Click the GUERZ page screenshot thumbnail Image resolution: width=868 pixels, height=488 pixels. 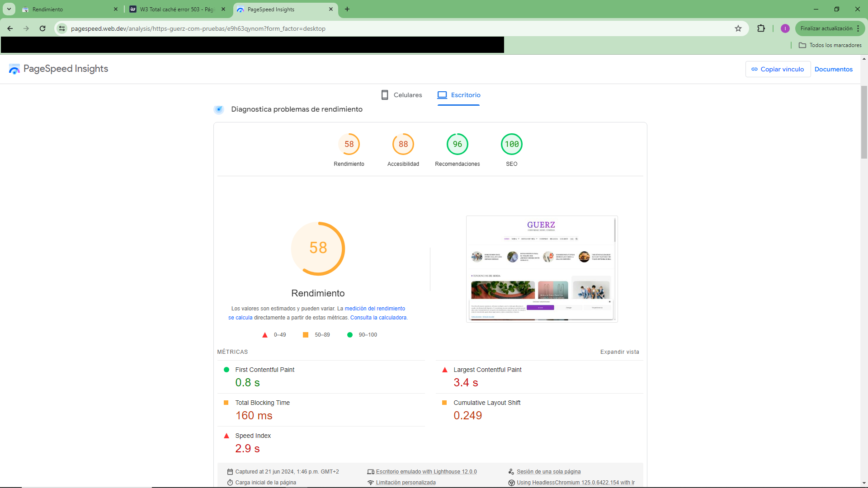[542, 269]
